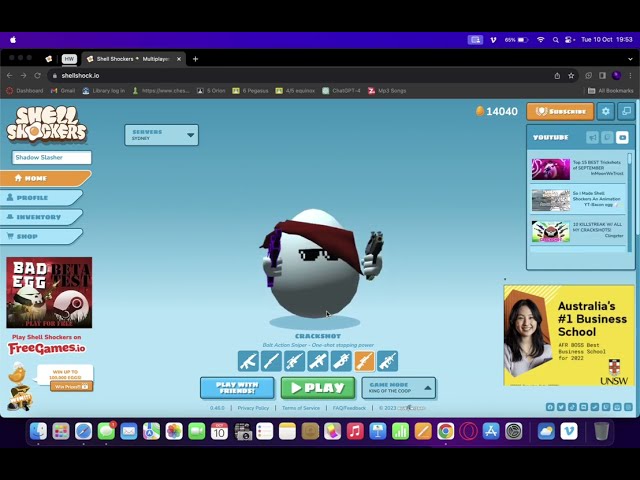Open Top 15 BEST Trickshots video thumbnail
640x480 pixels.
pyautogui.click(x=551, y=169)
